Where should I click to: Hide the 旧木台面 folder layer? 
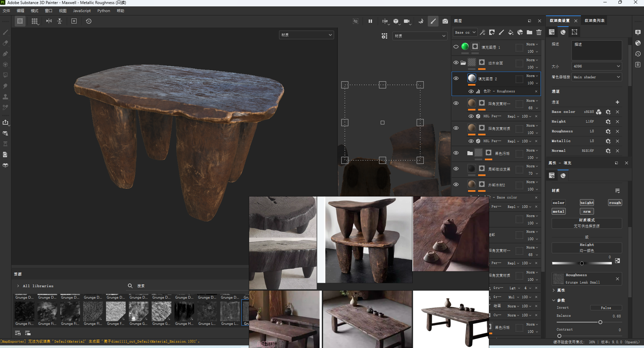(x=456, y=63)
